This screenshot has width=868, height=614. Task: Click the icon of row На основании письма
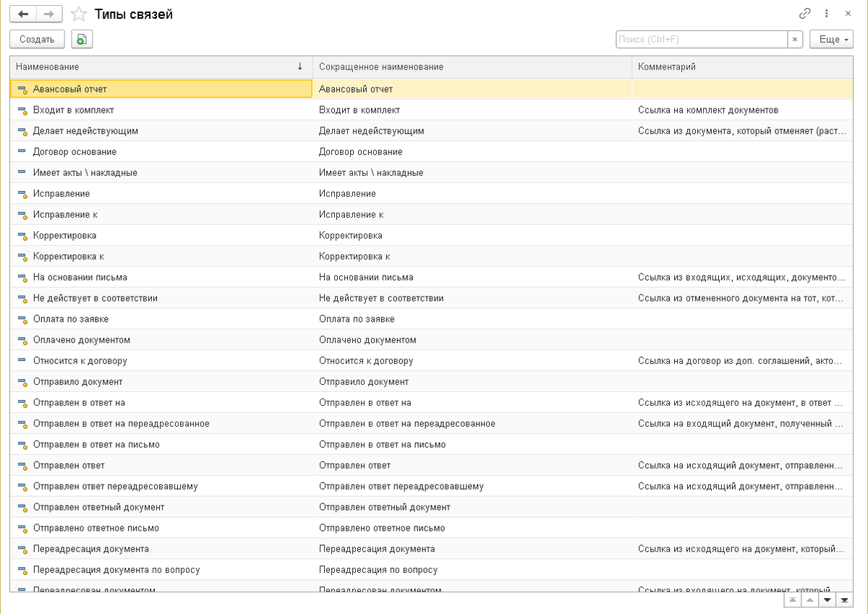[x=22, y=278]
